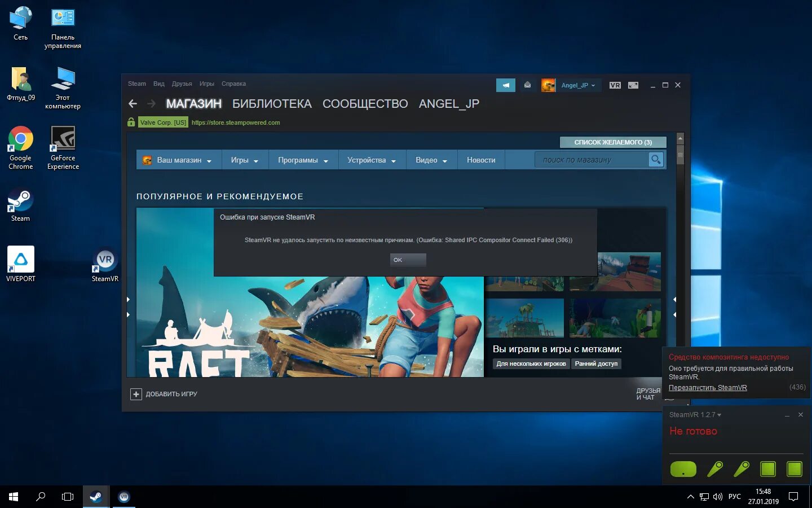Click the plus icon beside Добавить игру
The height and width of the screenshot is (508, 812).
click(x=136, y=394)
